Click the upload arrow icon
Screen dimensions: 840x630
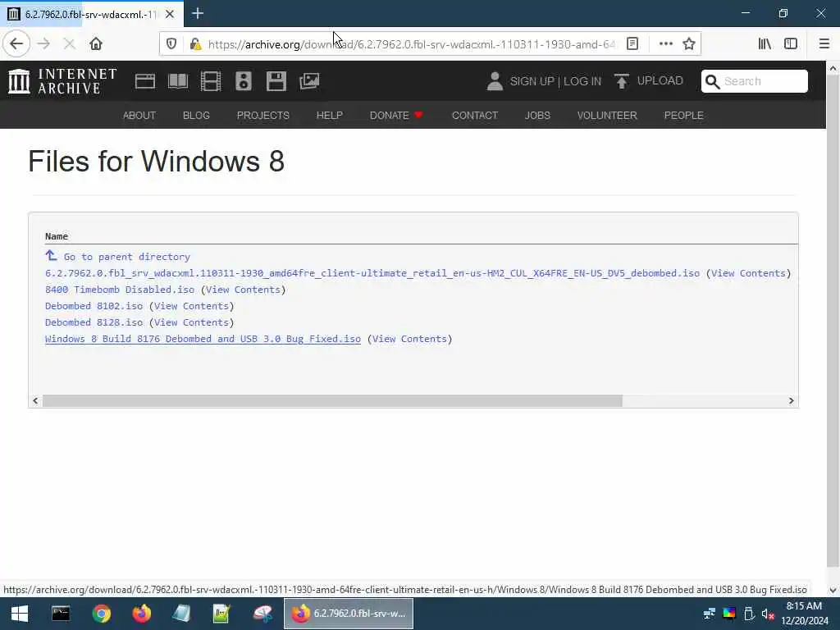pos(622,81)
